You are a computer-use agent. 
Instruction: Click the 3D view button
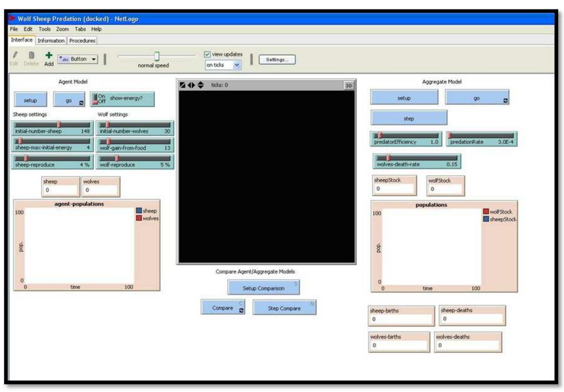coord(349,86)
